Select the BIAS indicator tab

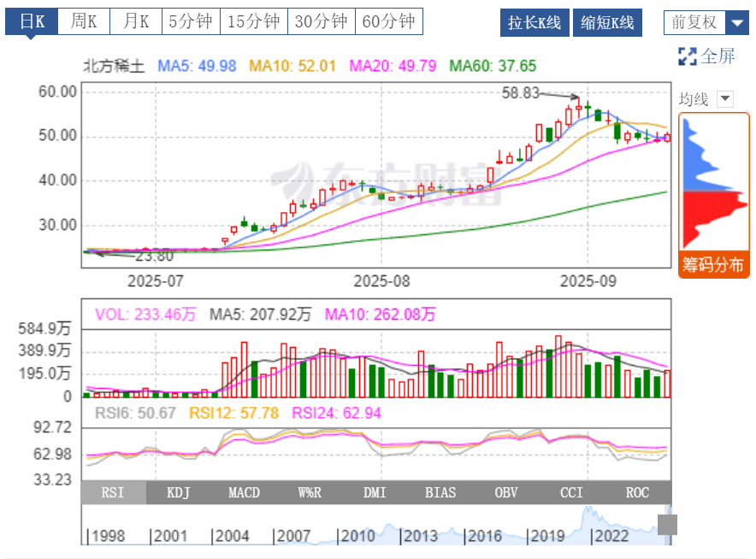(x=440, y=492)
